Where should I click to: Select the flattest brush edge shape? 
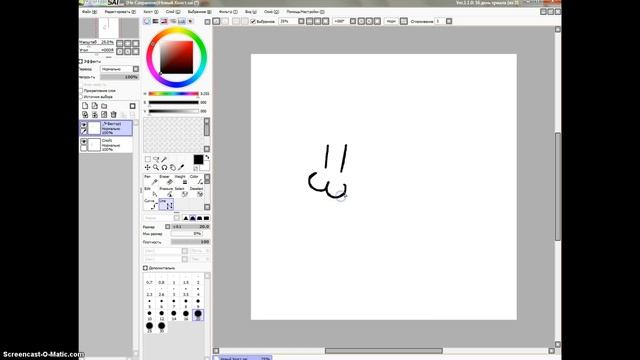pos(207,218)
